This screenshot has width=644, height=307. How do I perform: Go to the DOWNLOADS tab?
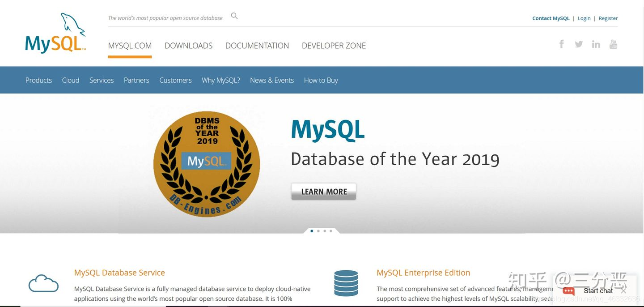pyautogui.click(x=188, y=46)
